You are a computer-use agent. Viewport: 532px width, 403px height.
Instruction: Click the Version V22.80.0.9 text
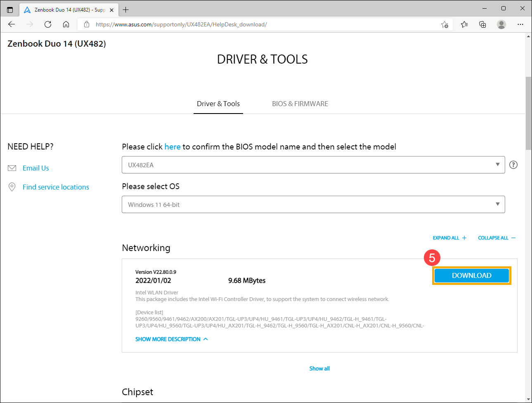click(x=156, y=272)
